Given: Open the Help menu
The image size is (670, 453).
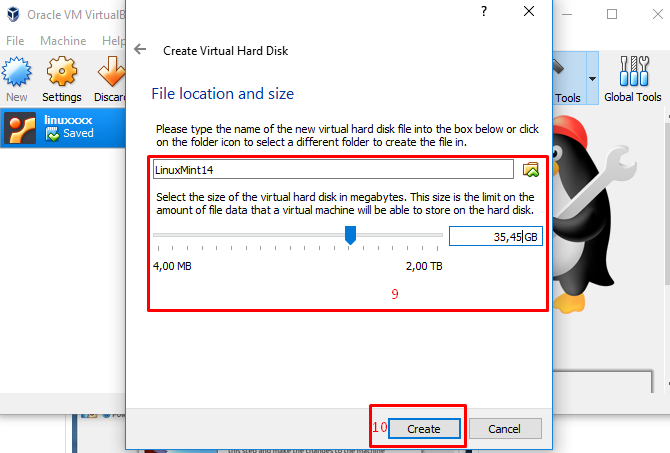Looking at the screenshot, I should pyautogui.click(x=113, y=41).
